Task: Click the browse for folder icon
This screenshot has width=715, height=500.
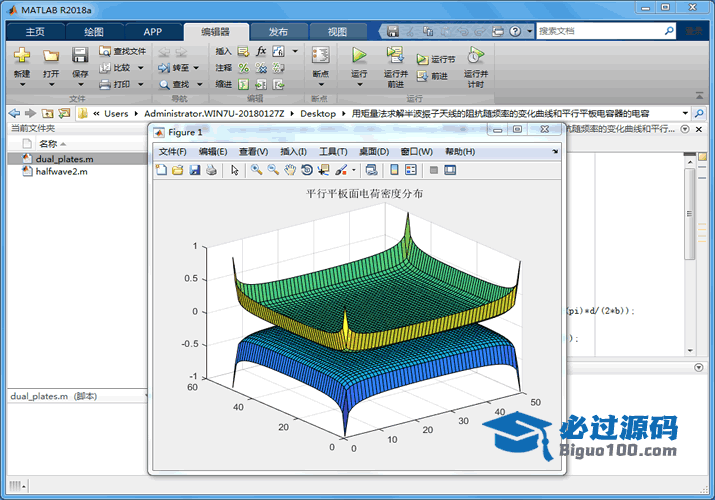Action: [x=64, y=113]
